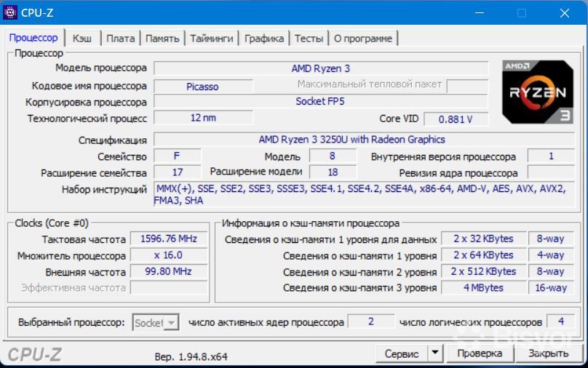Image resolution: width=588 pixels, height=368 pixels.
Task: Click the 2 x 64 KBytes L1 cache value
Action: (483, 255)
